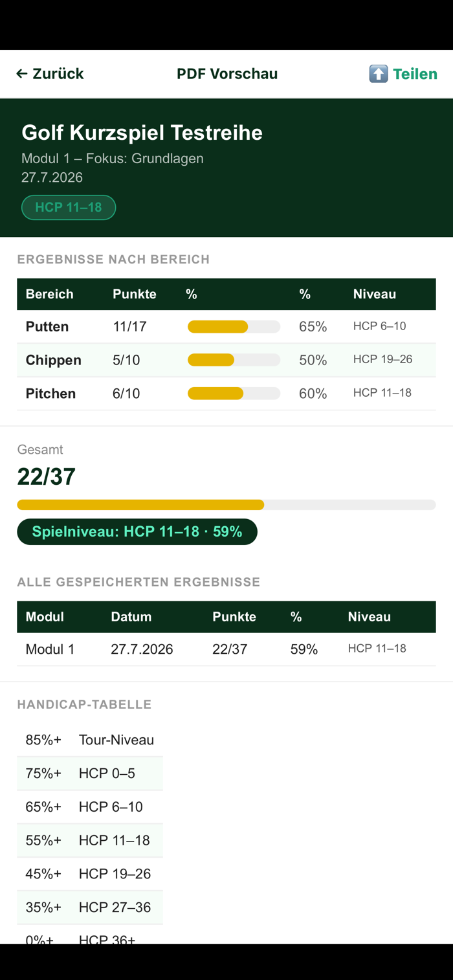Screen dimensions: 453x980
Task: Select the HCP 11–18 badge in header
Action: click(x=69, y=207)
